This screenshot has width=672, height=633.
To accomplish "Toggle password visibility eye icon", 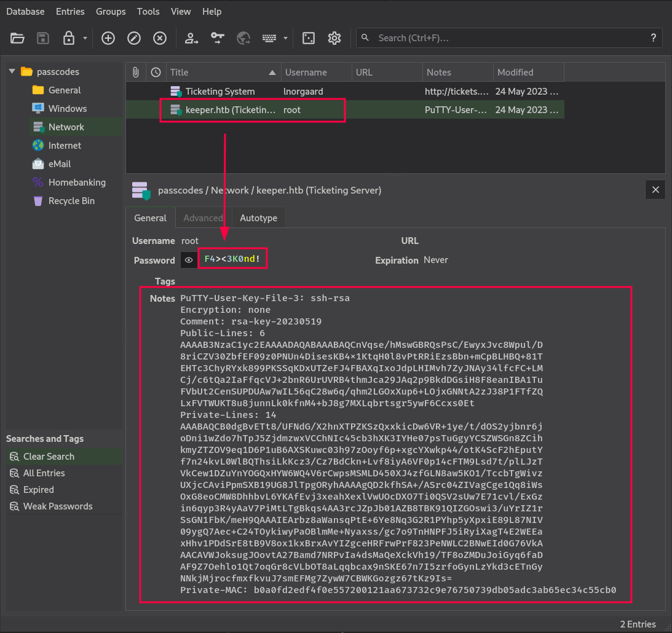I will tap(189, 260).
